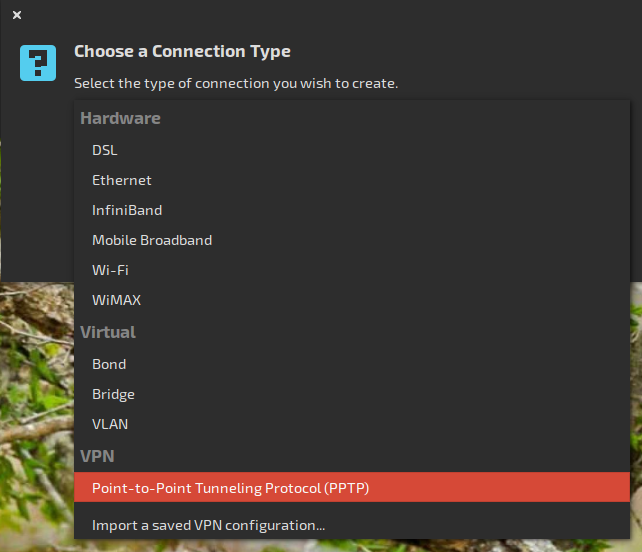Click the blue question mark dialog icon
This screenshot has width=642, height=552.
[x=38, y=62]
